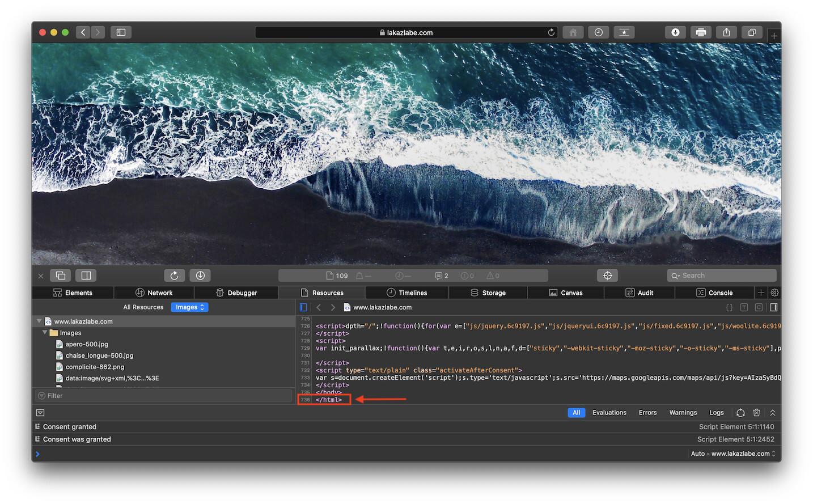Filter console to Logs
Viewport: 813px width, 504px height.
coord(717,413)
